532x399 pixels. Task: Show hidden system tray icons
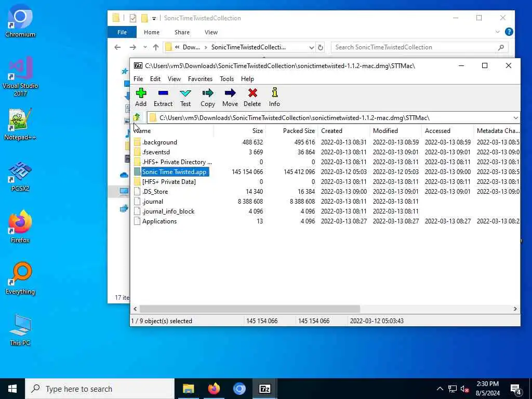coord(440,389)
